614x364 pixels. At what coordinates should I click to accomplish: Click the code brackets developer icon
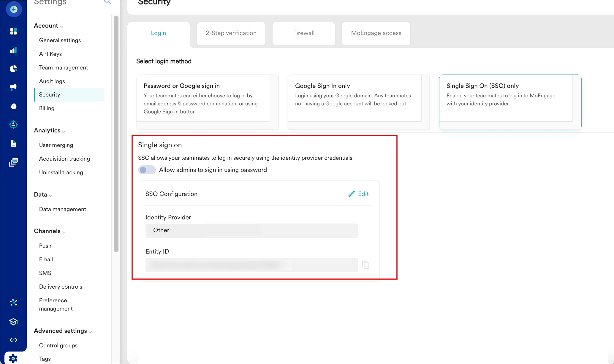[14, 340]
